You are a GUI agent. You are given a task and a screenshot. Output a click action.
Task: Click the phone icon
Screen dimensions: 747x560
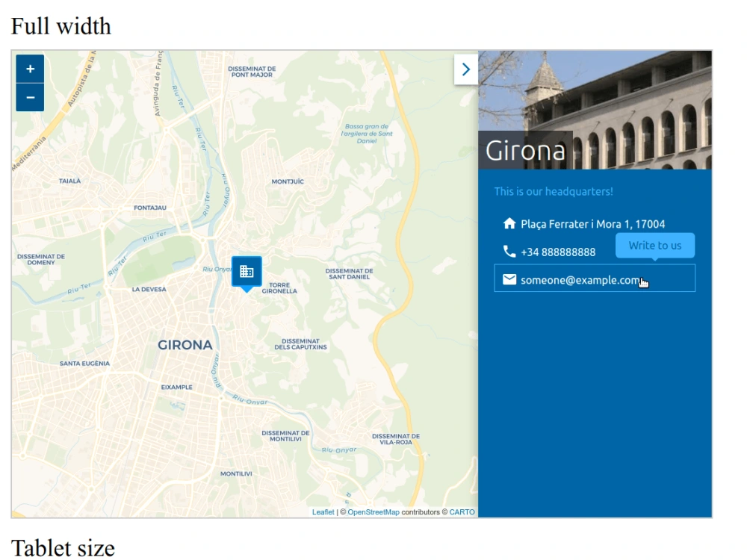coord(509,252)
